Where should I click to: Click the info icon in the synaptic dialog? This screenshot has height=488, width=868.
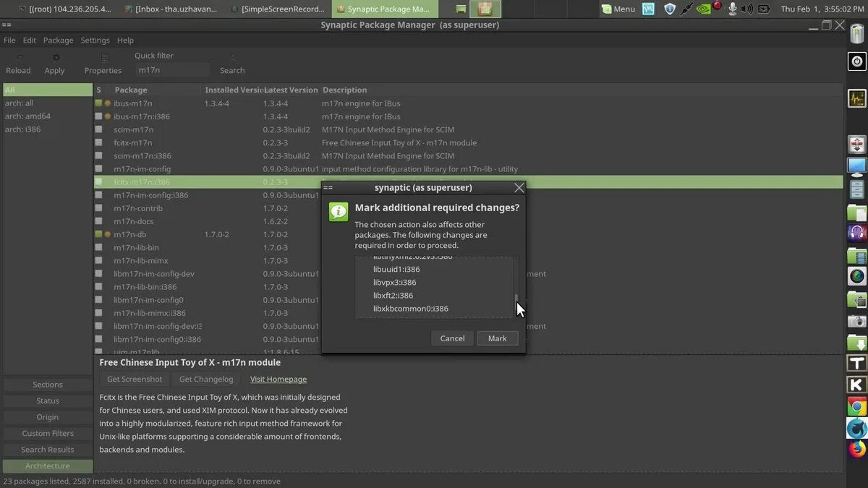[339, 211]
